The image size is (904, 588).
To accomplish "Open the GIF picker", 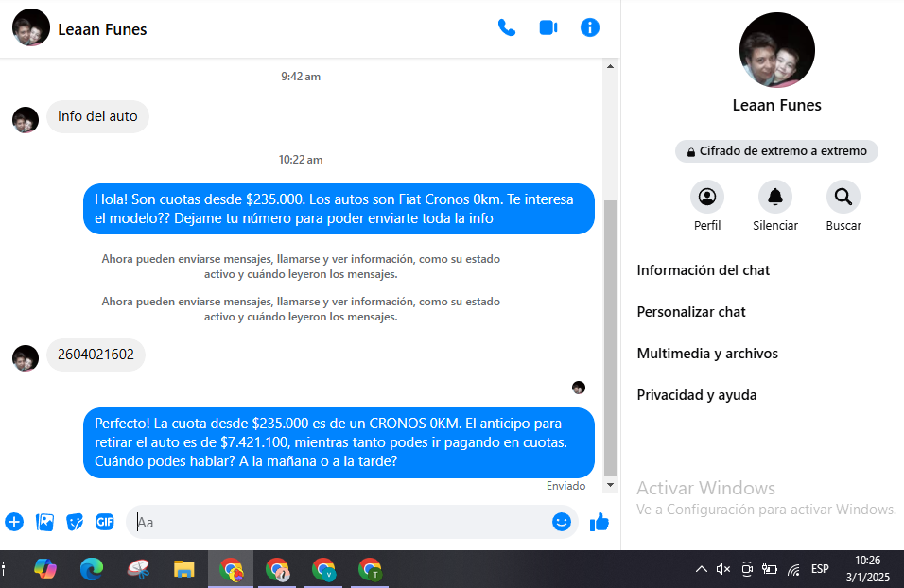I will (105, 522).
